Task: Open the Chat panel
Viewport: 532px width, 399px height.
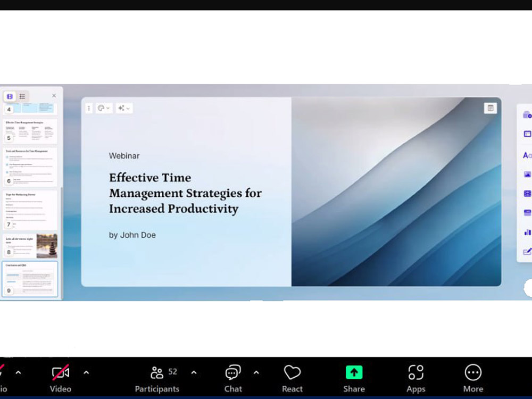Action: pyautogui.click(x=233, y=378)
